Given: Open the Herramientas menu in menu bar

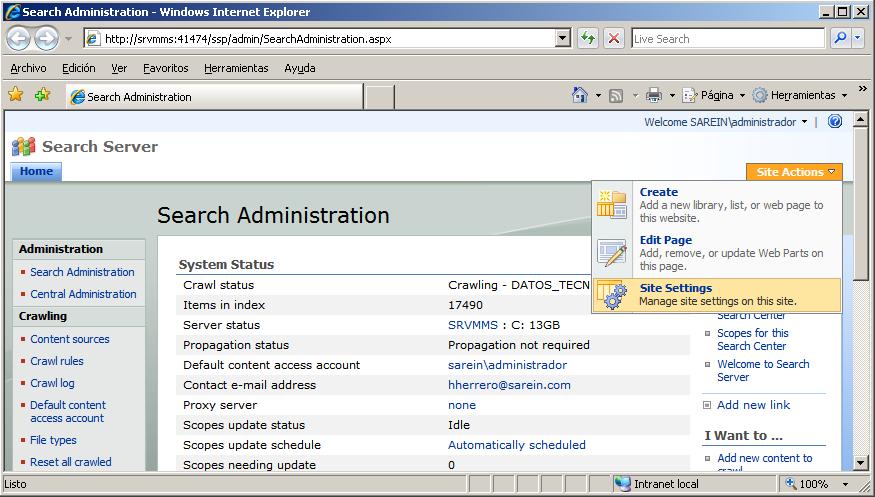Looking at the screenshot, I should [236, 68].
